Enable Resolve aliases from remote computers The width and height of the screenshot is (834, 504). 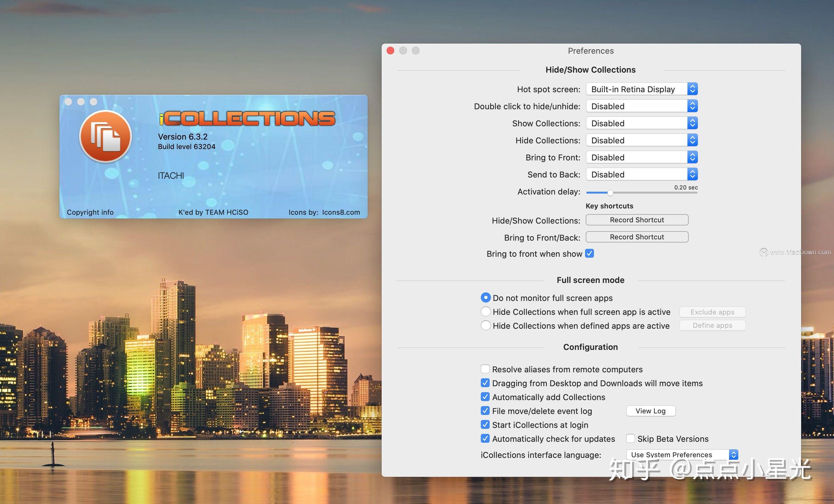point(485,369)
